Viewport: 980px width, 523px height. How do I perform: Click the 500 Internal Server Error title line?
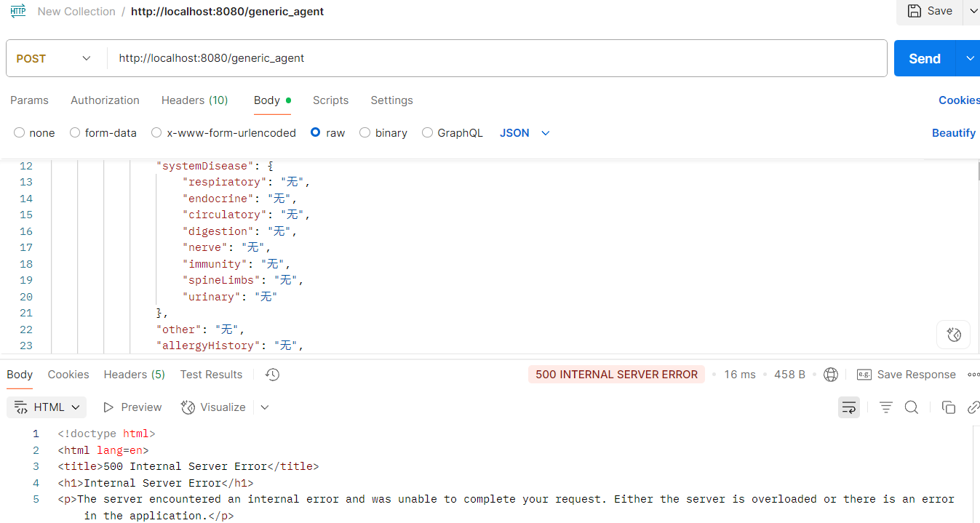[188, 466]
